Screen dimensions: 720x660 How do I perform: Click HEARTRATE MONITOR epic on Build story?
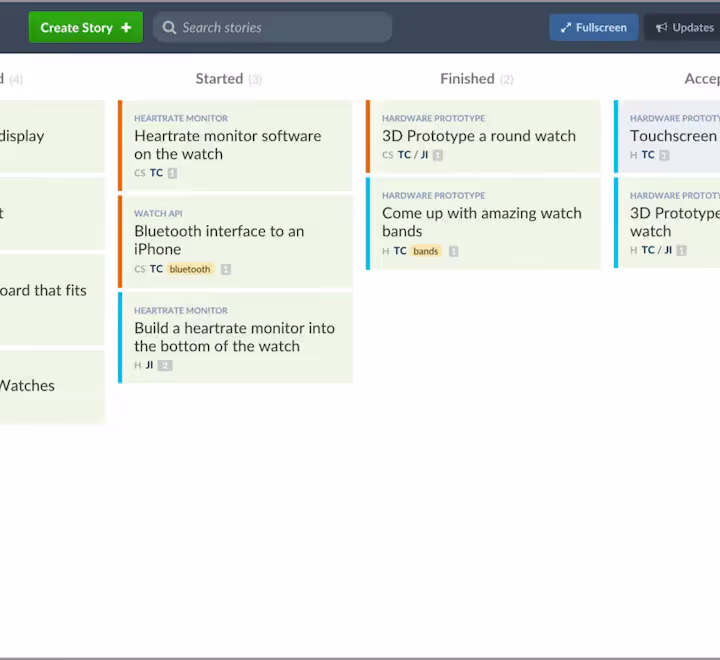[x=181, y=311]
